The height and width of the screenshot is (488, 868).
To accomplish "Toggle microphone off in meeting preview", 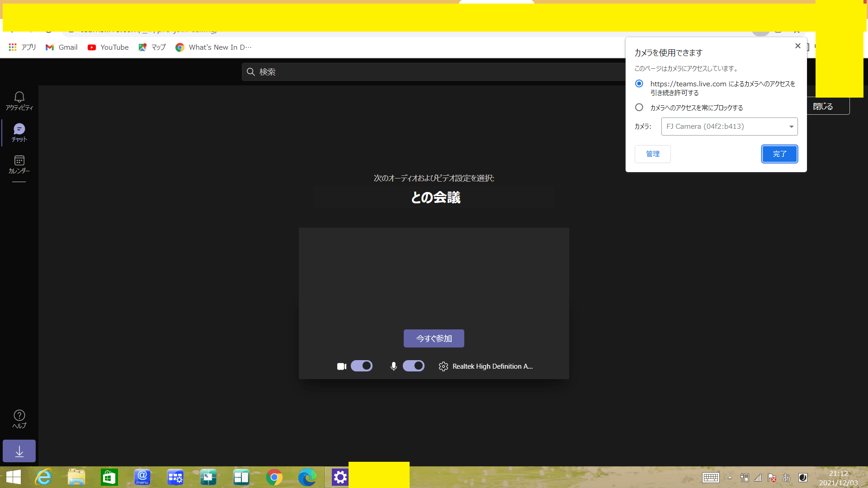I will pyautogui.click(x=413, y=366).
